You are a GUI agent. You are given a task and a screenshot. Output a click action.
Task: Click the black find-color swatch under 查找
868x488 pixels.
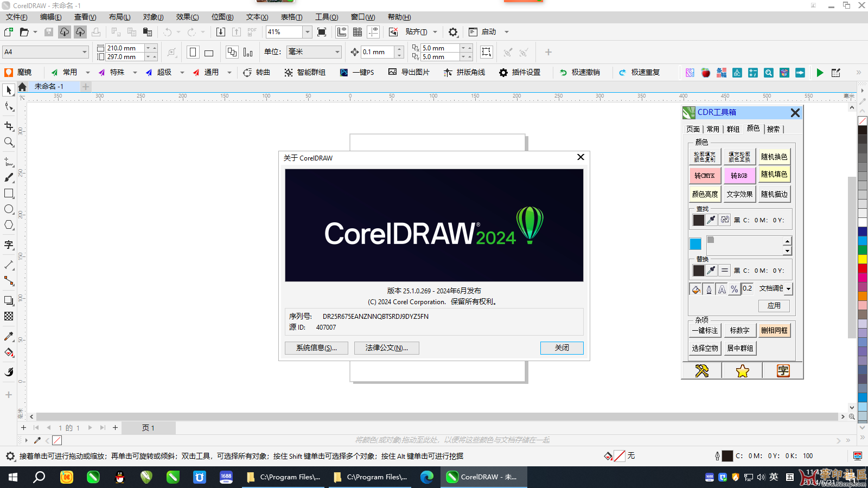(x=699, y=220)
